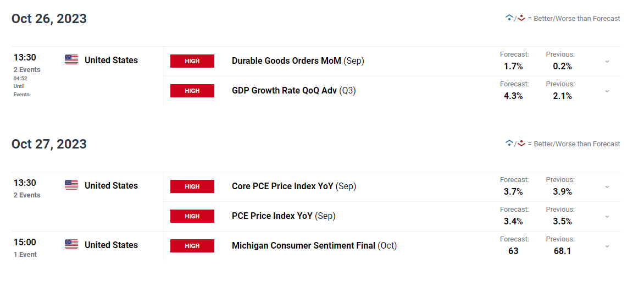Expand Michigan Consumer Sentiment Final chevron
The image size is (644, 286).
coord(607,246)
